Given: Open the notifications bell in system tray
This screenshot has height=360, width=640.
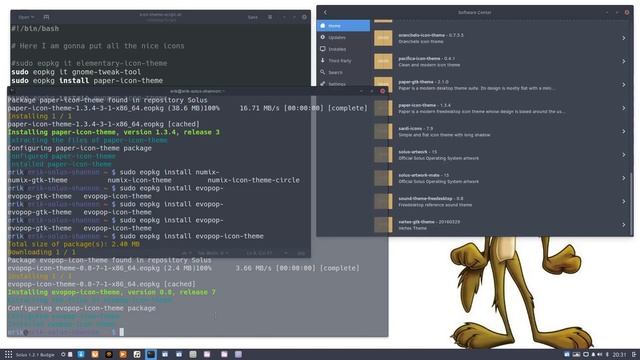Looking at the screenshot, I should point(593,354).
